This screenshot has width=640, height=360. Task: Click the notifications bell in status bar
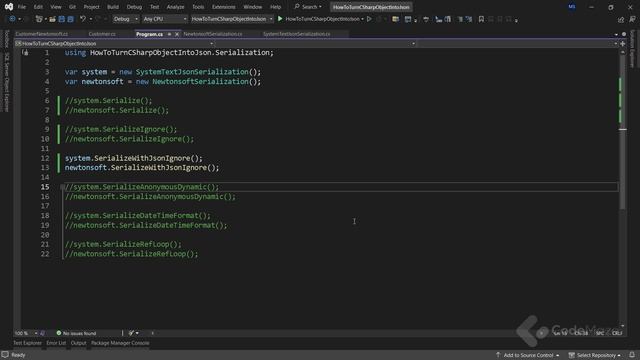pyautogui.click(x=632, y=355)
